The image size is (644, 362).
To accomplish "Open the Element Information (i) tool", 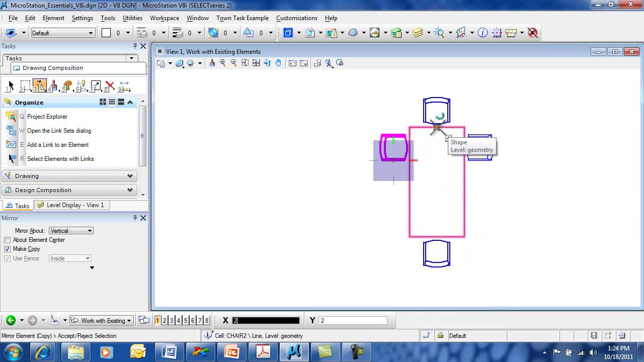I will coord(482,33).
